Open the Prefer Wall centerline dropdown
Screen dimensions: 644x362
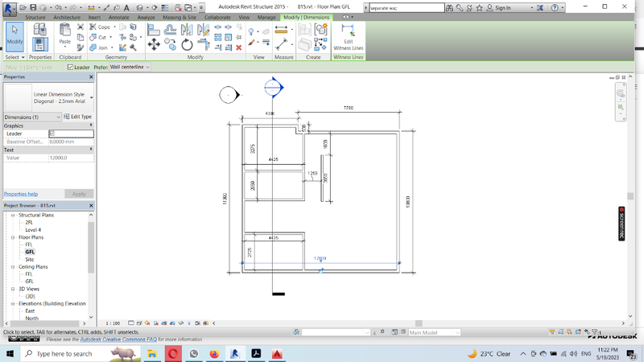pos(129,68)
